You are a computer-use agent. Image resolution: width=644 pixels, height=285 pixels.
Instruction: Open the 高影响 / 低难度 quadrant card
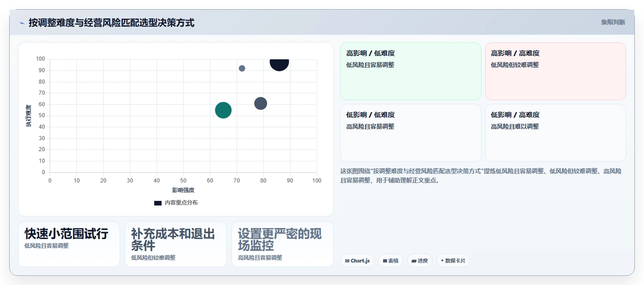click(x=411, y=71)
